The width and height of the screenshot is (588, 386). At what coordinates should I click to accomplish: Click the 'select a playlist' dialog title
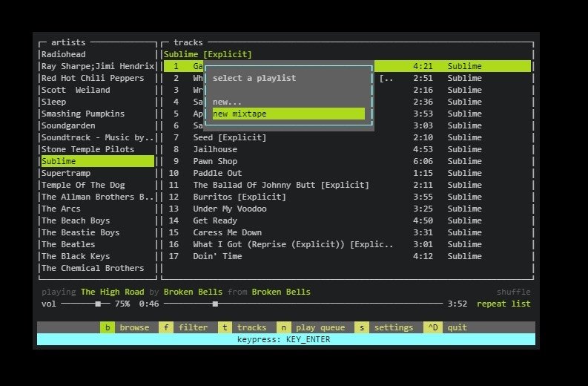click(254, 78)
